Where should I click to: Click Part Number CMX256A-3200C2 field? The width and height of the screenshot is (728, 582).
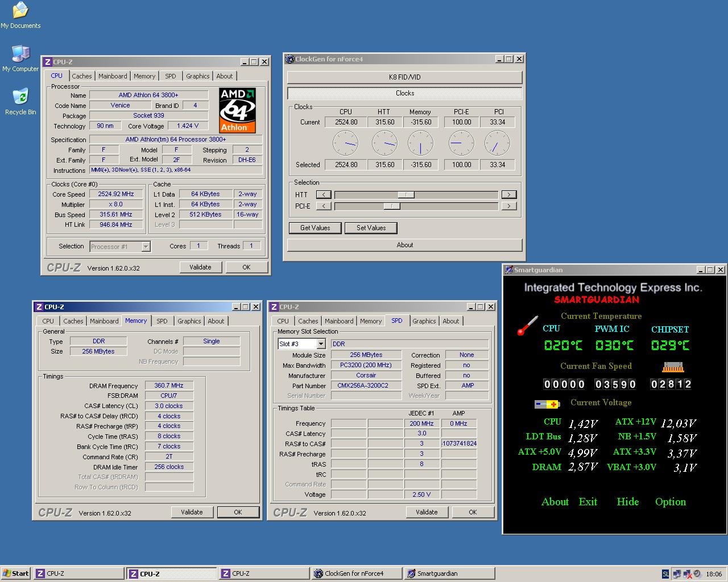click(x=366, y=385)
